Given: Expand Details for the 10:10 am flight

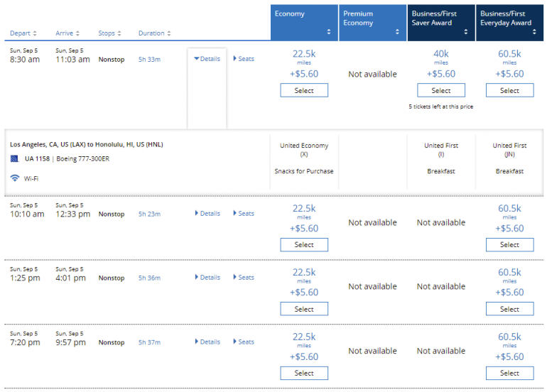Looking at the screenshot, I should 207,214.
